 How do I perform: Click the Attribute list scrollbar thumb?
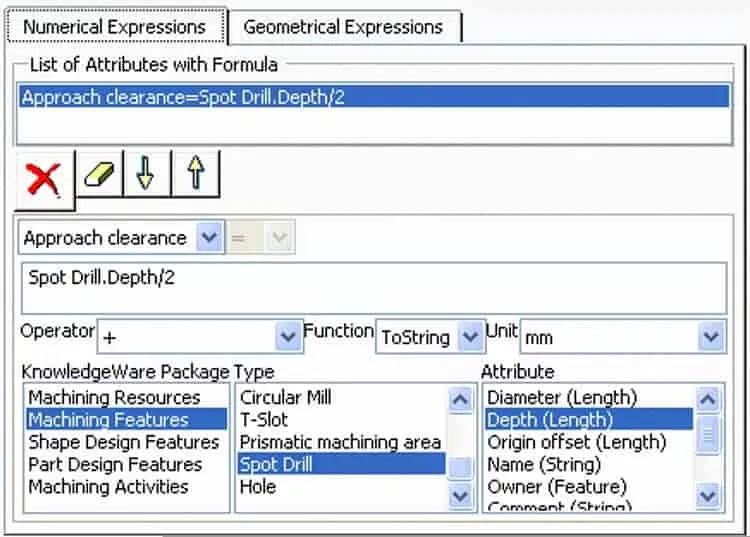(708, 434)
